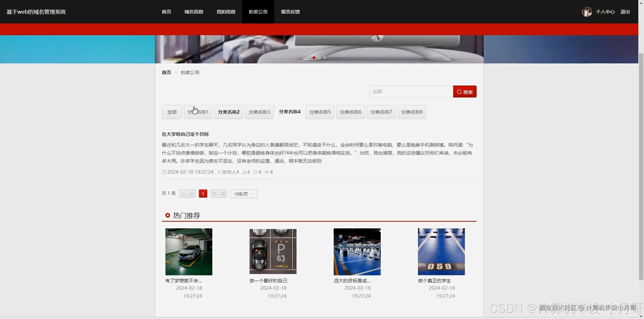The height and width of the screenshot is (319, 644).
Task: Select the third carousel indicator dot
Action: coord(325,58)
